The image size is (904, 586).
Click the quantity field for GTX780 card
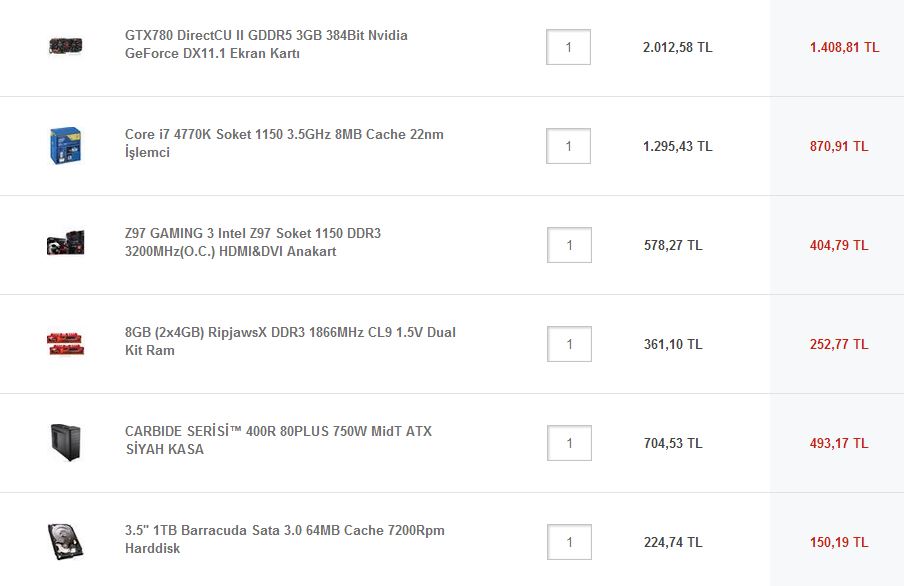click(x=568, y=47)
